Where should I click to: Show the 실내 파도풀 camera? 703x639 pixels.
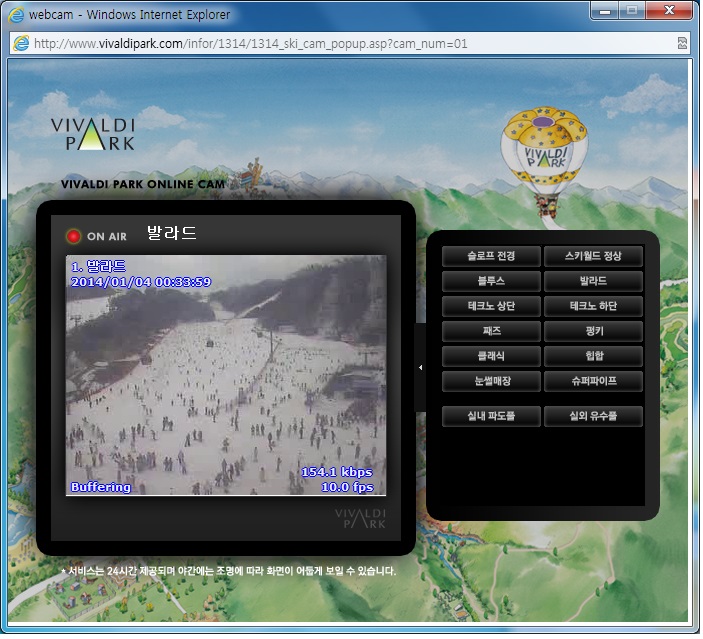point(493,417)
